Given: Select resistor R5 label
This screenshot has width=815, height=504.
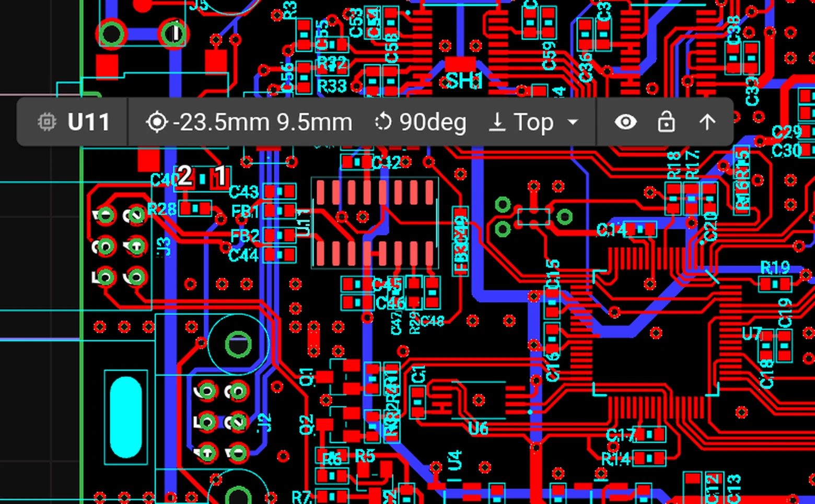Looking at the screenshot, I should point(365,456).
